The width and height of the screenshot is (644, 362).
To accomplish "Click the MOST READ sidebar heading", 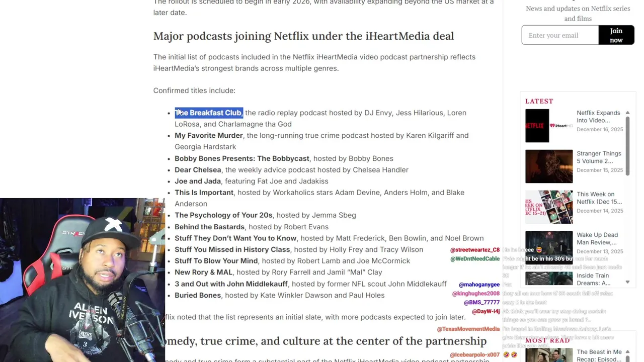I will pyautogui.click(x=547, y=340).
